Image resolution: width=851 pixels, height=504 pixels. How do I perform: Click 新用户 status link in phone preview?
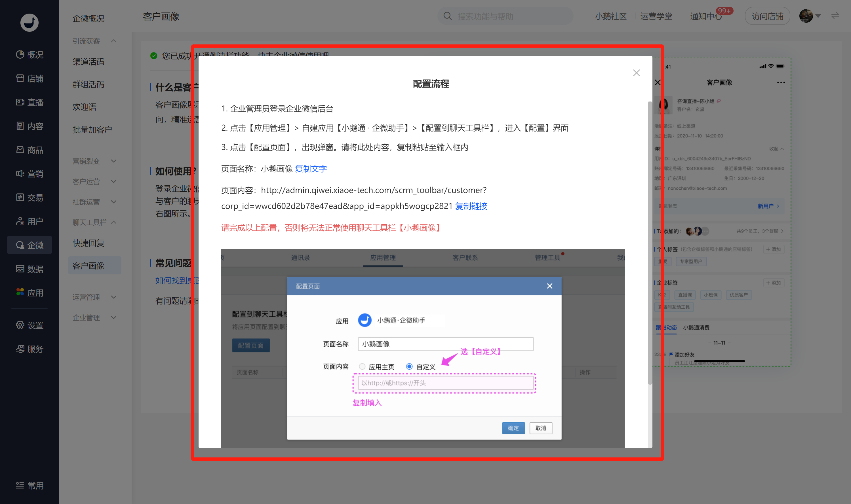click(768, 206)
